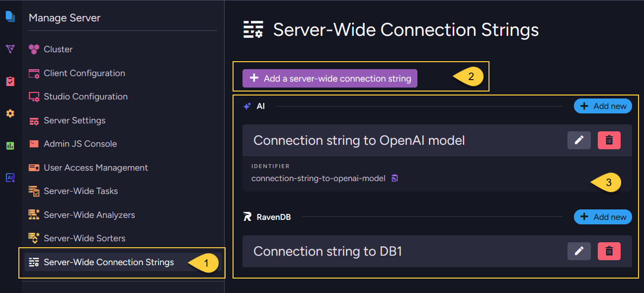Click the AI sparkle section icon
644x293 pixels.
point(247,106)
